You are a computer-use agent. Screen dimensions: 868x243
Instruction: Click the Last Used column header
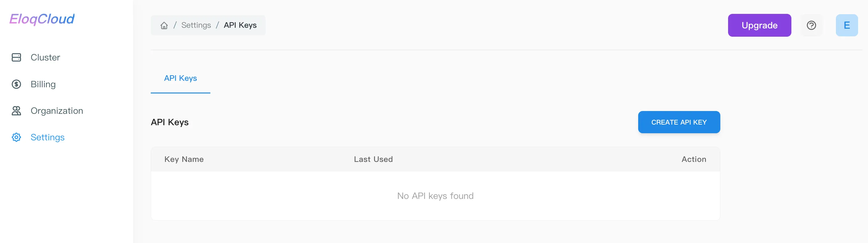(373, 159)
